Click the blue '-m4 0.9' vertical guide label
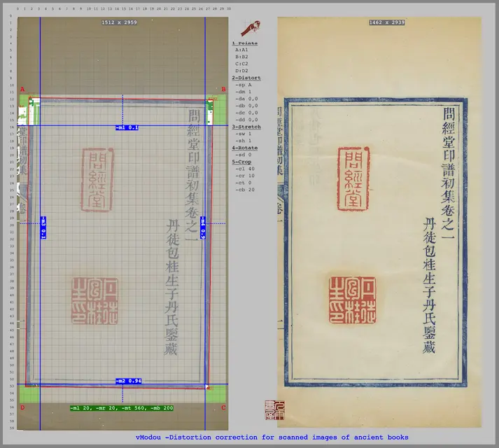 point(203,227)
